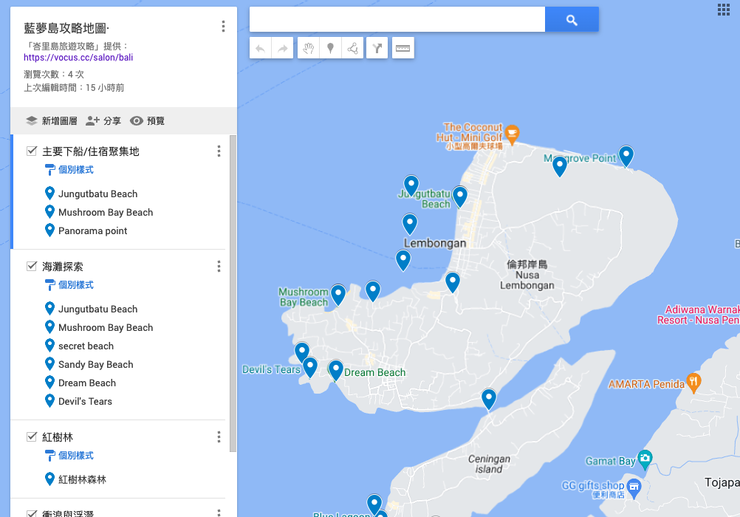Toggle the 紅樹林 layer checkbox
740x517 pixels.
(32, 436)
